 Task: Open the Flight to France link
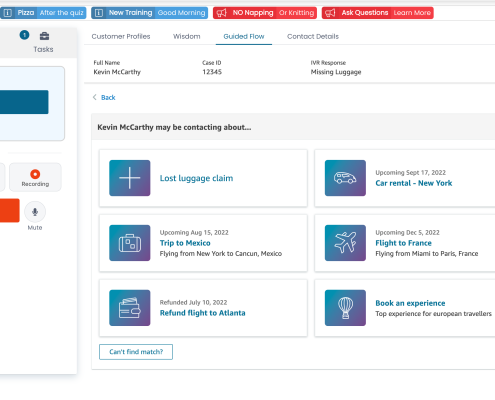[403, 243]
